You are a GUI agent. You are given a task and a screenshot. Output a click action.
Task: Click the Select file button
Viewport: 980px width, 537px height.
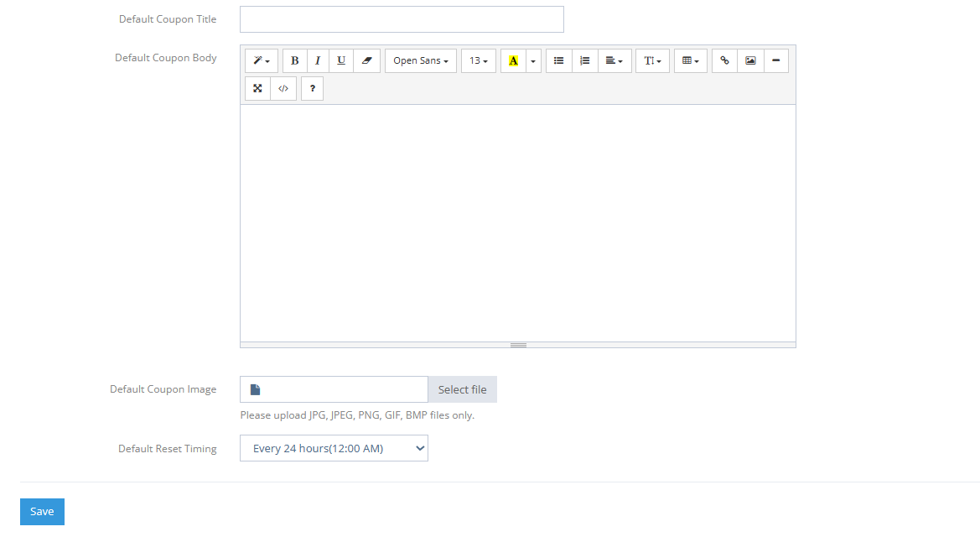[463, 389]
